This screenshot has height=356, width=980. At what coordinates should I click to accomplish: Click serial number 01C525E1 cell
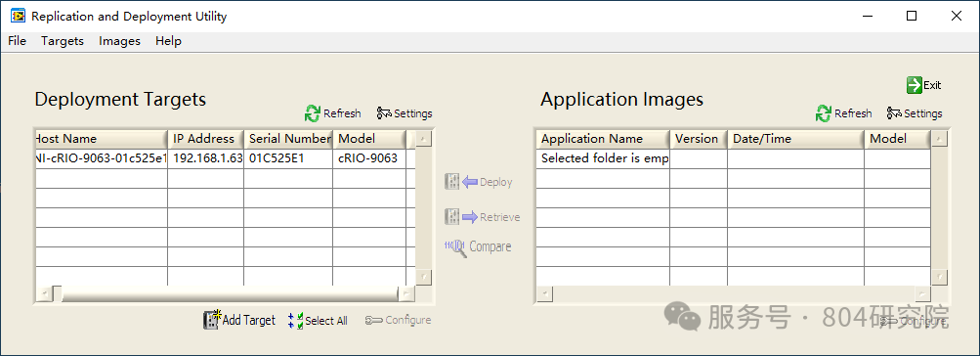click(288, 158)
